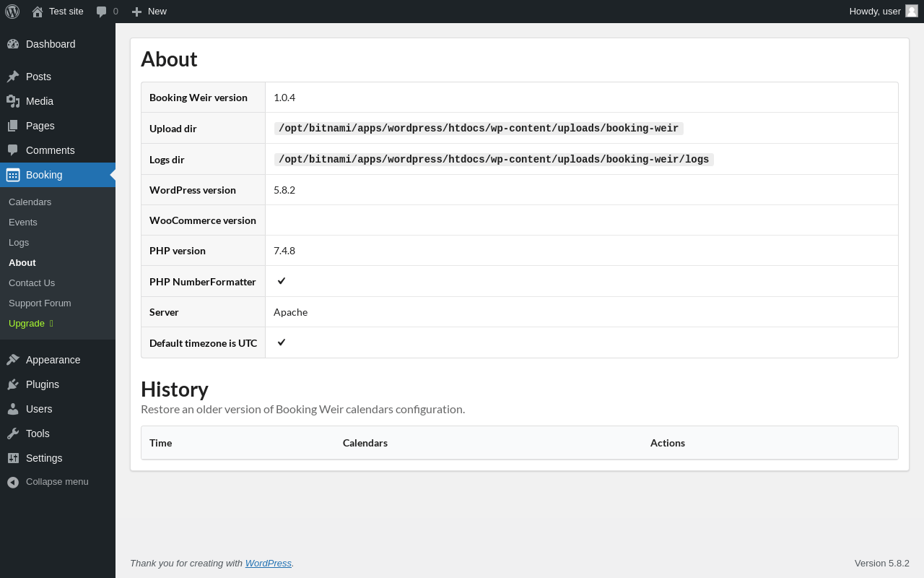The width and height of the screenshot is (924, 578).
Task: Select the About submenu link
Action: (x=22, y=263)
